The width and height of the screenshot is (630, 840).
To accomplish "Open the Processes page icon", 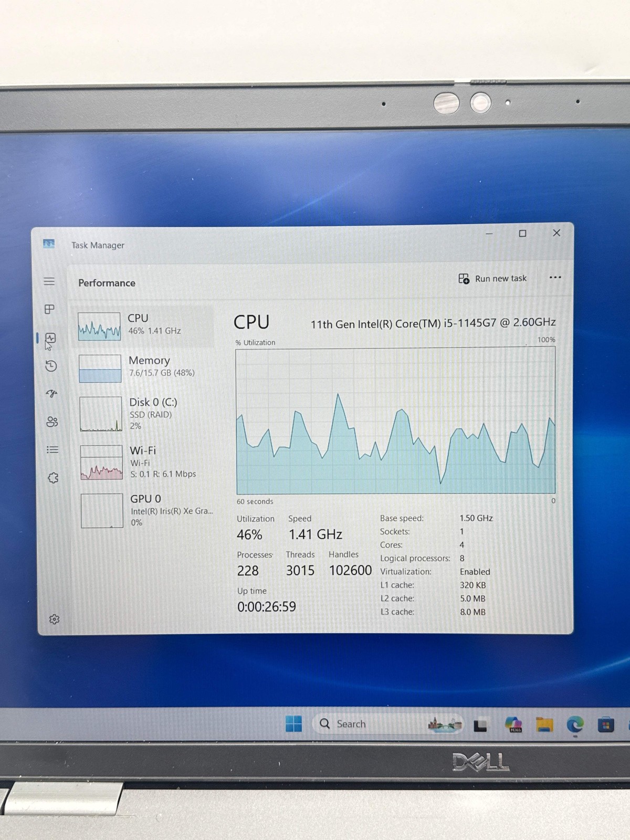I will coord(49,309).
